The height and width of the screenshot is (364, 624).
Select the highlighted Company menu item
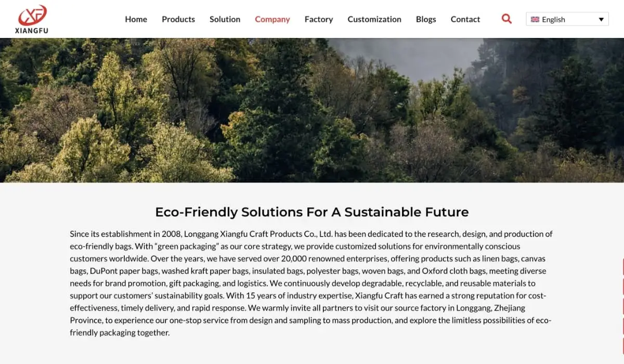pyautogui.click(x=272, y=19)
